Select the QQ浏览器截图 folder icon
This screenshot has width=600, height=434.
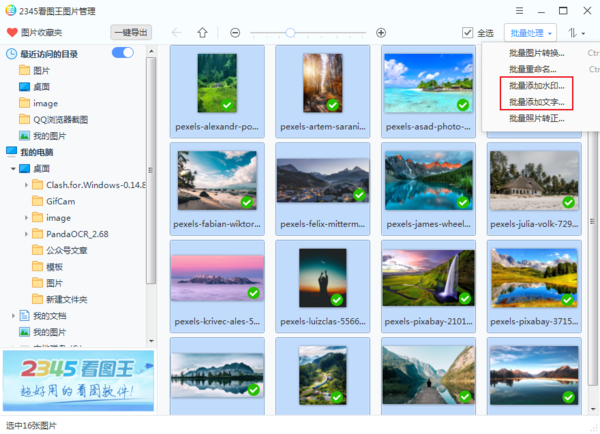[24, 119]
